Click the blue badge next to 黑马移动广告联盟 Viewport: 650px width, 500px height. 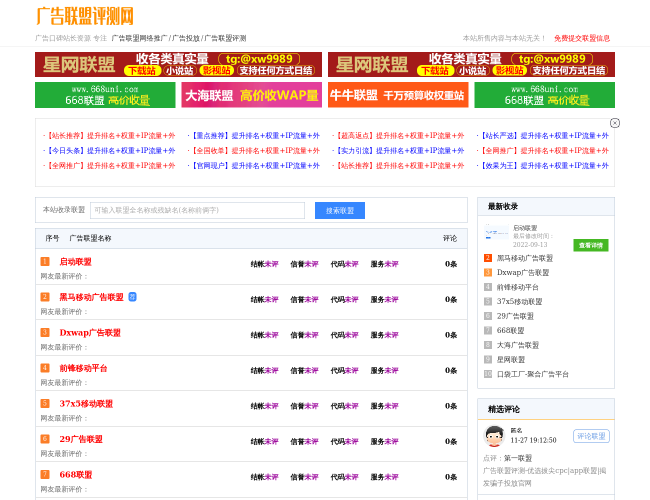coord(132,297)
